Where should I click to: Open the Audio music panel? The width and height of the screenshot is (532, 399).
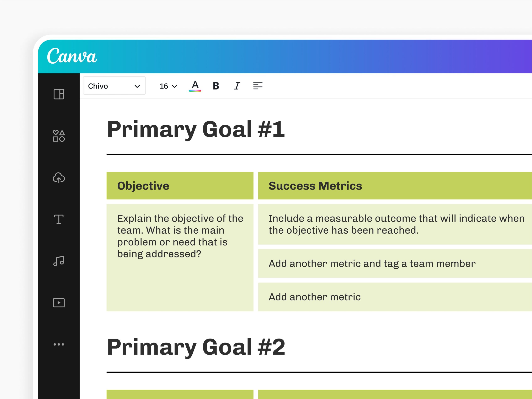(x=59, y=261)
